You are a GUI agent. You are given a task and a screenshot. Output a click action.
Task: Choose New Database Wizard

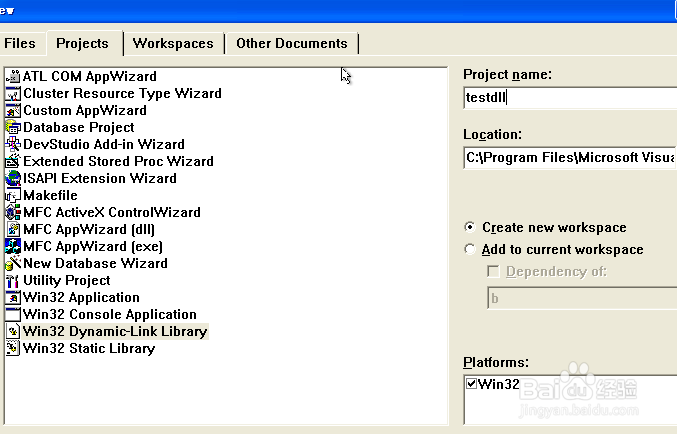95,263
